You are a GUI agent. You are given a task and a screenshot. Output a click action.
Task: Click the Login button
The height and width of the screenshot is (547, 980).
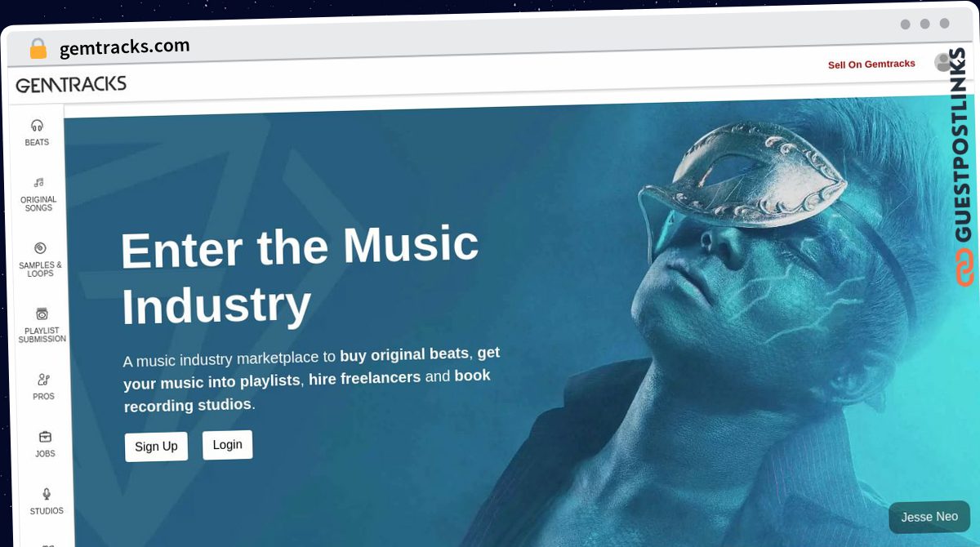227,445
